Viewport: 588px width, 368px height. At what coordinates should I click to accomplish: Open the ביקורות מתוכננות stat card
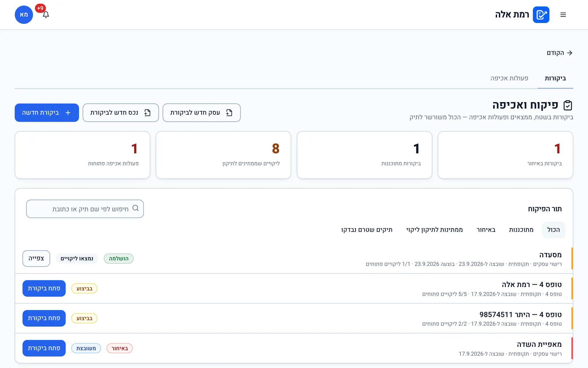(x=364, y=155)
